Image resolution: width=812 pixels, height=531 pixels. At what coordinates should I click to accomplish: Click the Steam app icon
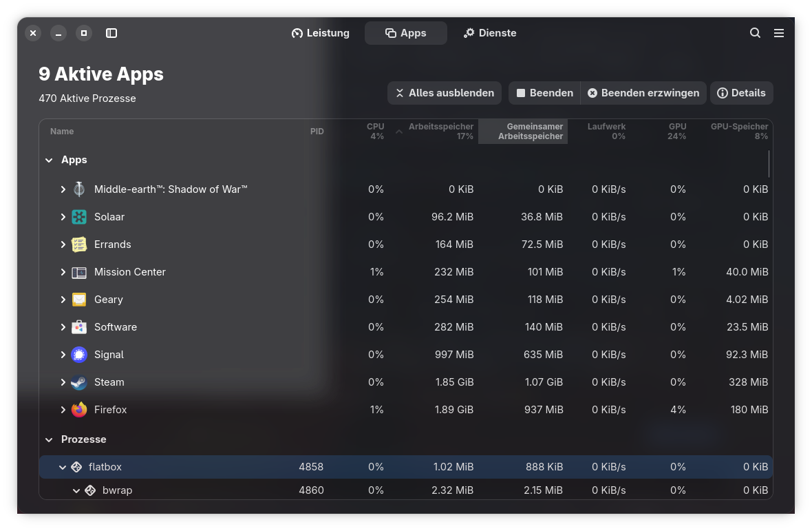78,382
